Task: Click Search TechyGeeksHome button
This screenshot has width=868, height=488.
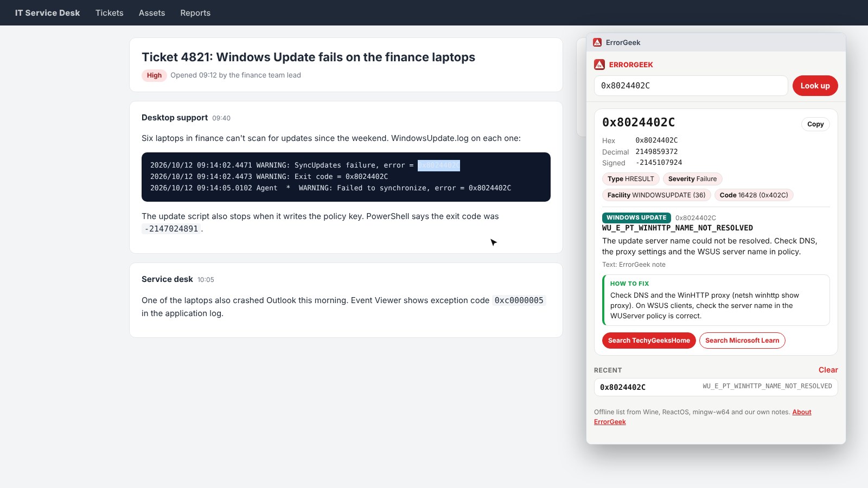Action: pyautogui.click(x=649, y=341)
